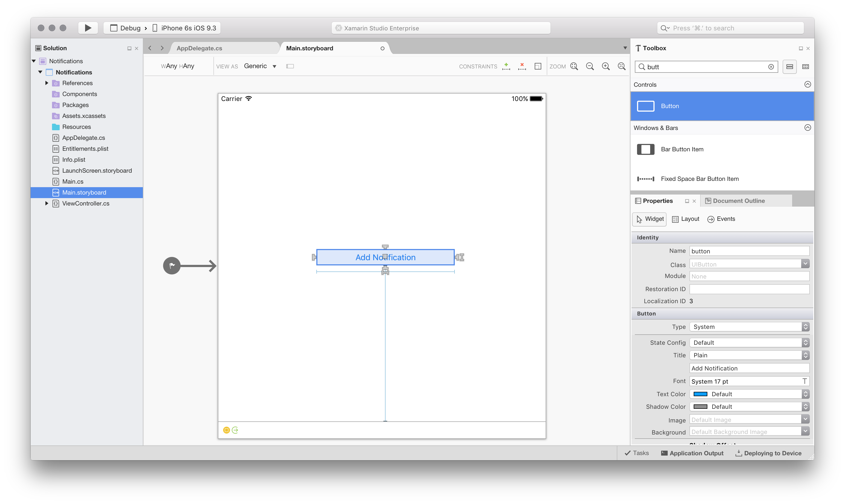Open the Events tab in Properties
Image resolution: width=845 pixels, height=504 pixels.
[726, 218]
